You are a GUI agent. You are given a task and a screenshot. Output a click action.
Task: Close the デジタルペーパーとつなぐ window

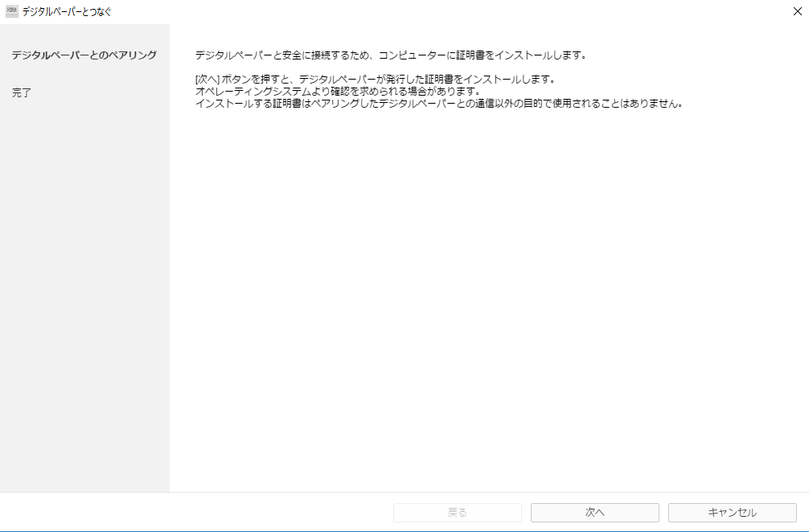[797, 11]
